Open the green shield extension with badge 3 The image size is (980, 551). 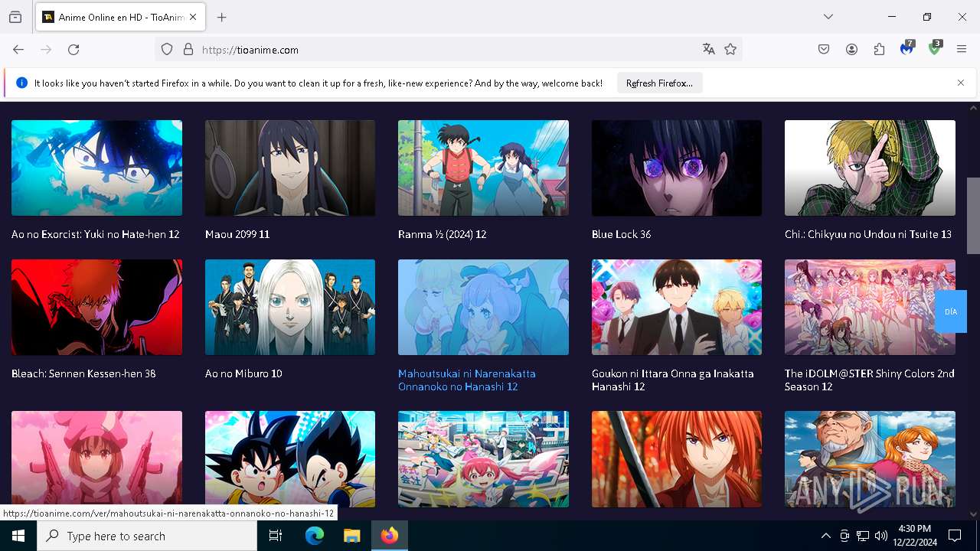coord(935,48)
